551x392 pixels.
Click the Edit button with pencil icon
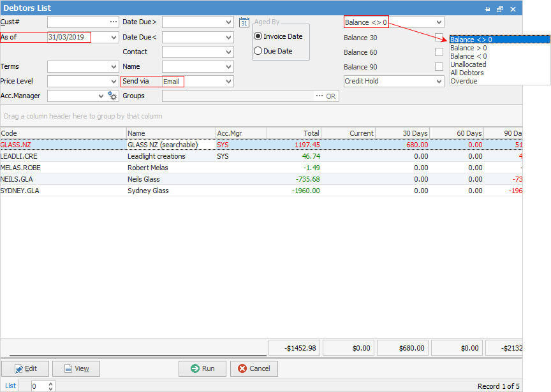point(25,368)
